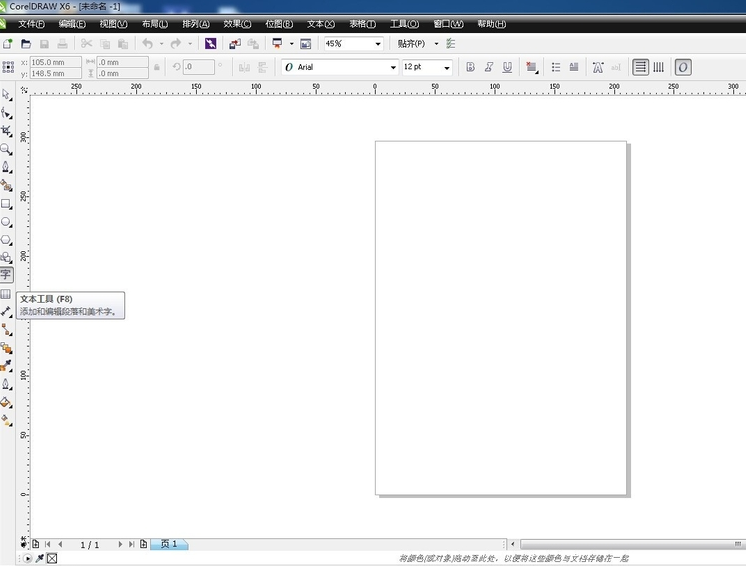Select the Text tool (字)
This screenshot has width=746, height=566.
pos(6,275)
